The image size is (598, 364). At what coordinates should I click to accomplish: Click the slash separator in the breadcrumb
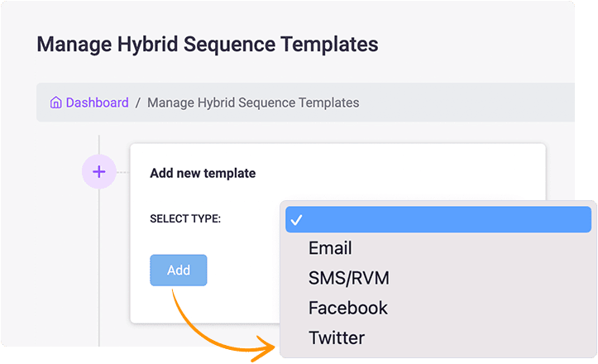[x=138, y=103]
